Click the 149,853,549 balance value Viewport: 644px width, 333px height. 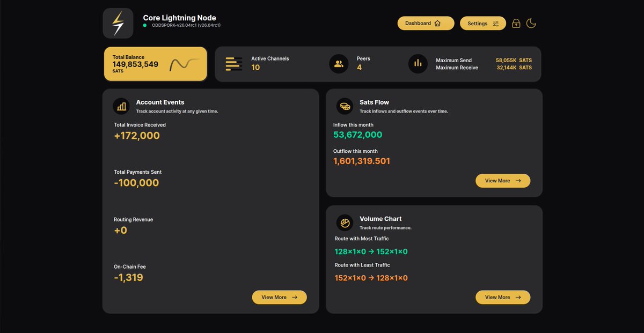[x=135, y=64]
